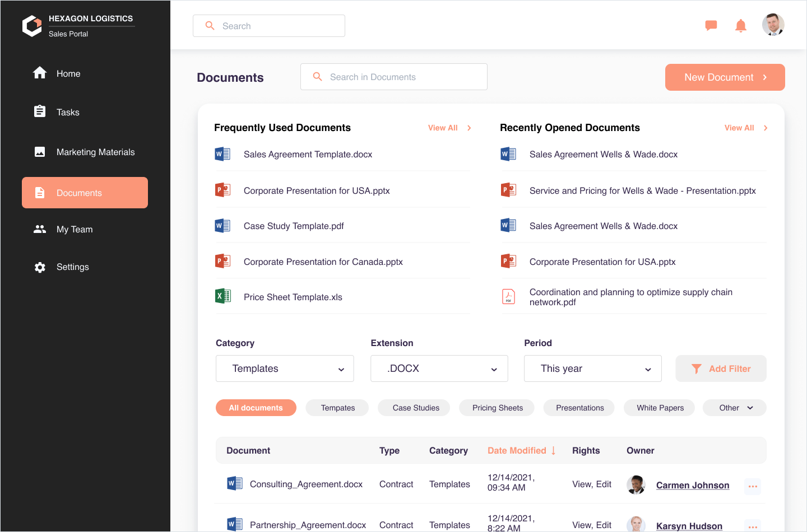
Task: Open Carmen Johnson owner link
Action: [x=692, y=485]
